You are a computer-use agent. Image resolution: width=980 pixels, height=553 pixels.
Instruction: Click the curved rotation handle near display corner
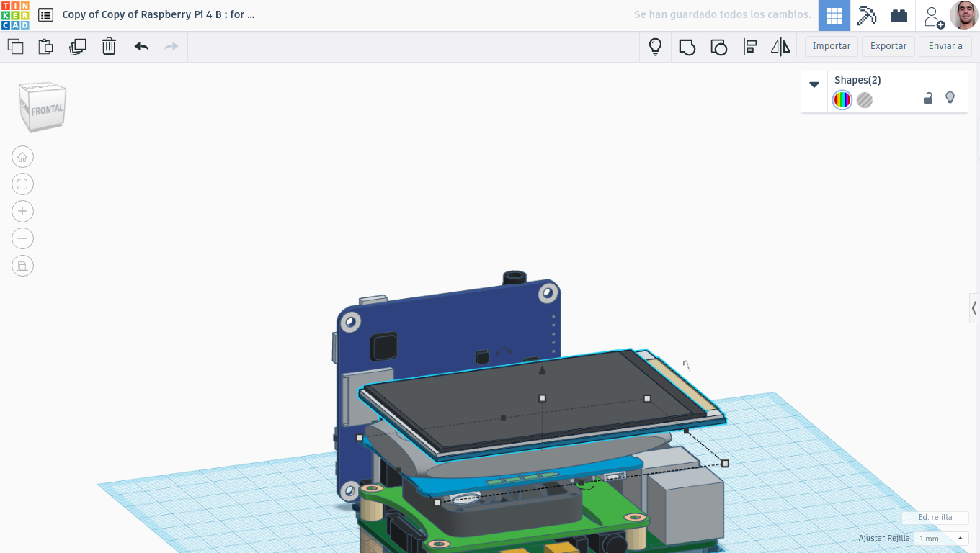(686, 366)
